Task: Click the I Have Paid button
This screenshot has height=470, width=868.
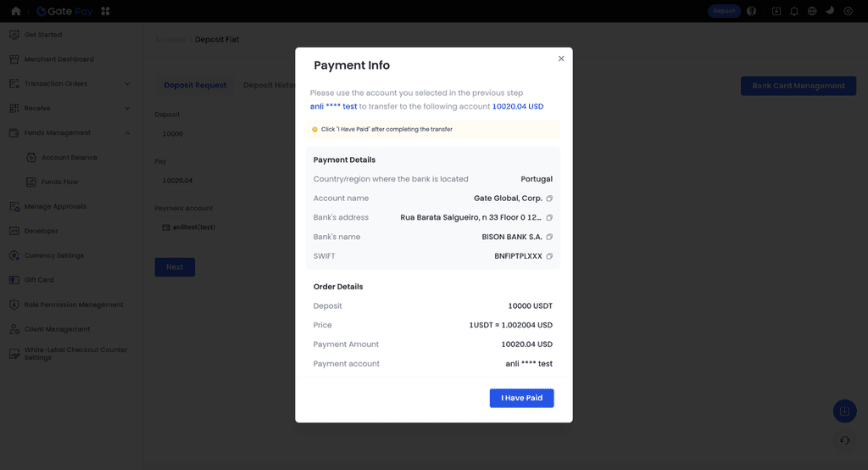Action: click(521, 398)
